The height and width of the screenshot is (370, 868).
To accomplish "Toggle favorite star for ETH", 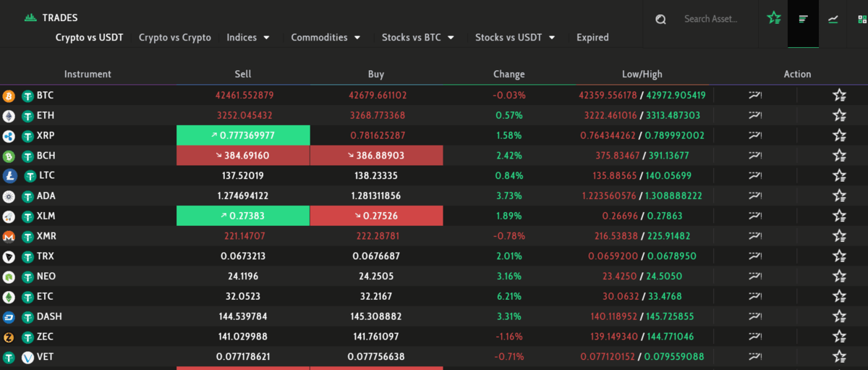I will 839,115.
